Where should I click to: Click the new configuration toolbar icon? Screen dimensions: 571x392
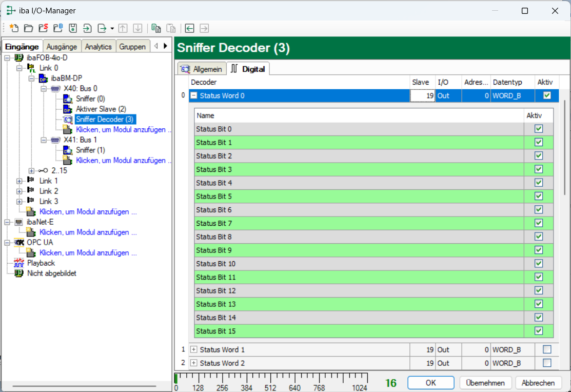(14, 28)
